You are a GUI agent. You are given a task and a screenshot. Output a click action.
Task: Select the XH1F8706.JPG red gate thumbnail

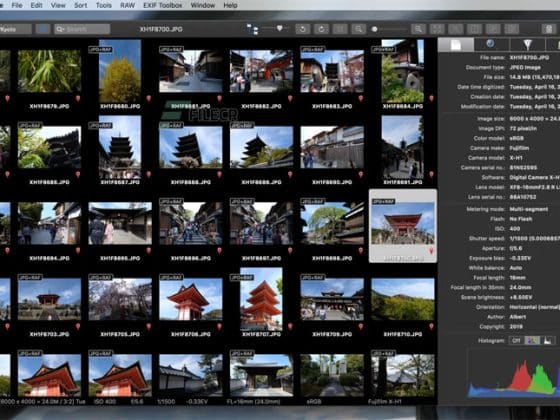(191, 299)
